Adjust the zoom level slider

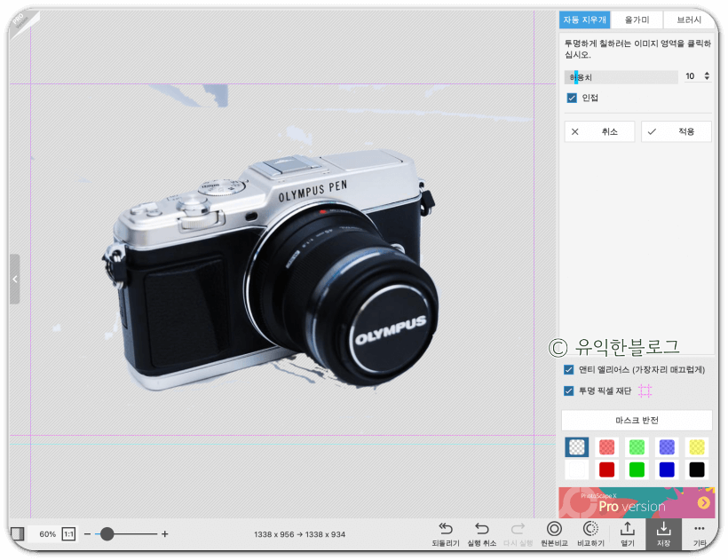(126, 534)
